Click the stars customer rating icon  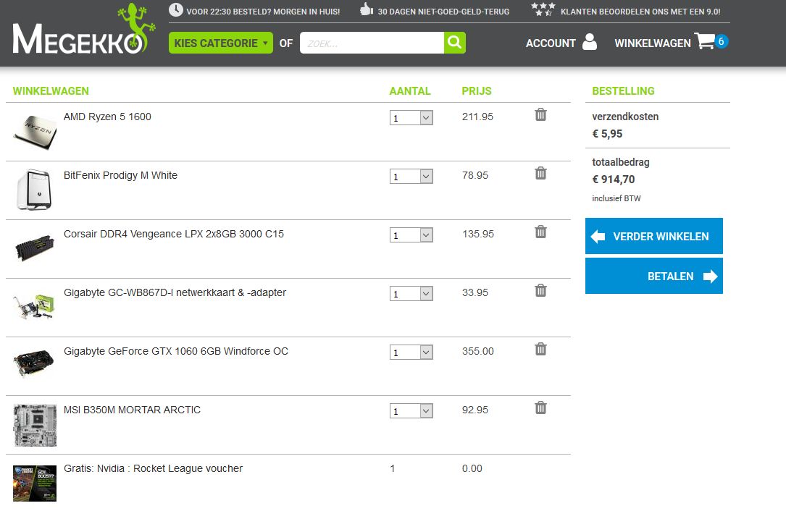(543, 9)
